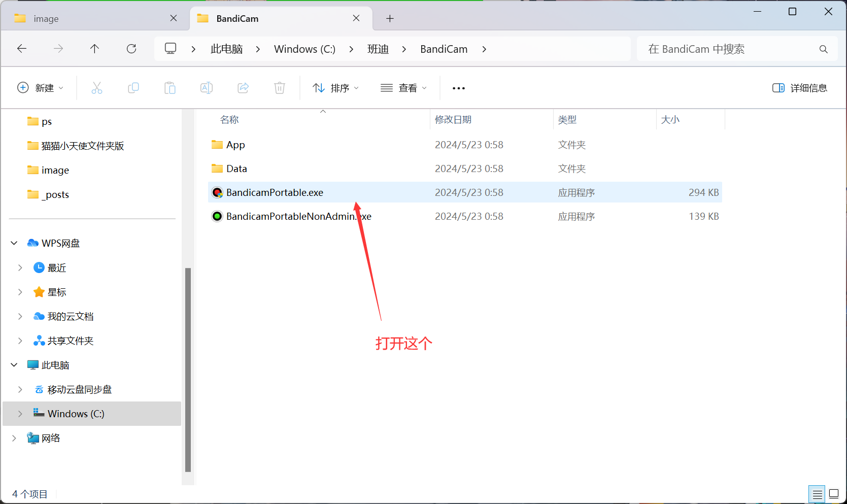Expand the 移动云盘同步盘 tree node
Image resolution: width=847 pixels, height=504 pixels.
click(20, 389)
